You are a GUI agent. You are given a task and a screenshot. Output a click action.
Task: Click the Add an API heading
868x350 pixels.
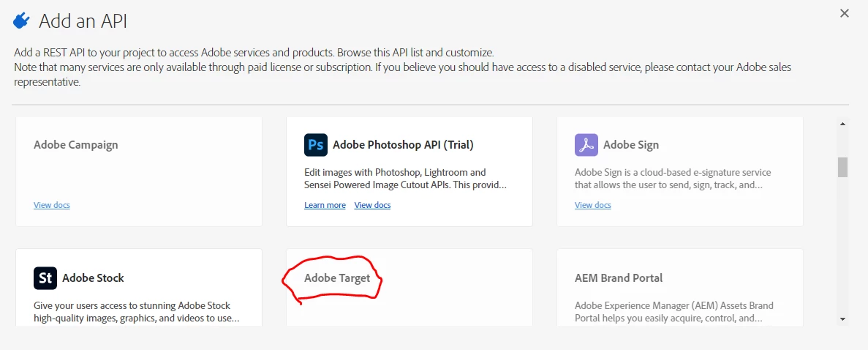click(83, 22)
